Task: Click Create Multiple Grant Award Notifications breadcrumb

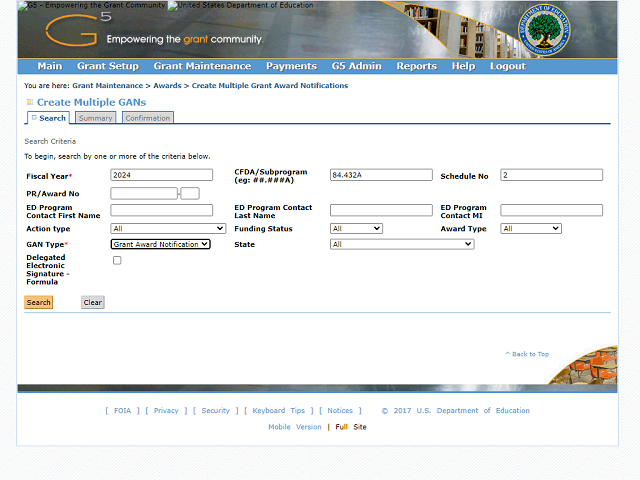Action: click(x=270, y=86)
